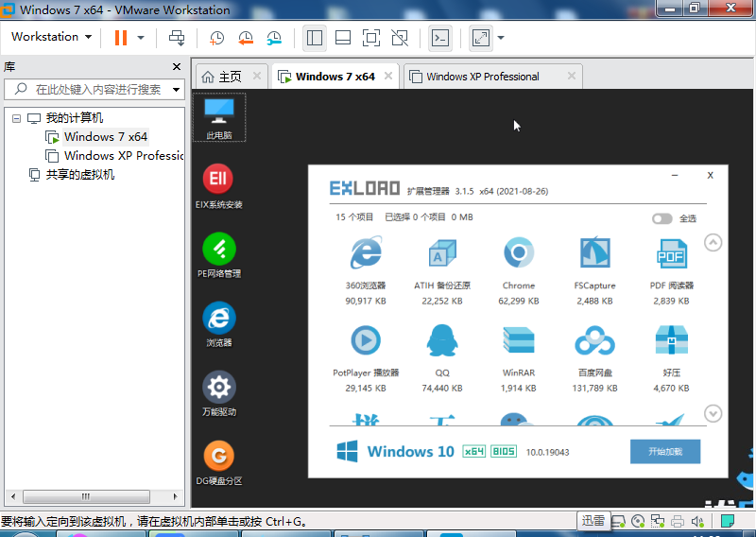The width and height of the screenshot is (756, 537).
Task: Select WinRAR extension item
Action: coord(518,358)
